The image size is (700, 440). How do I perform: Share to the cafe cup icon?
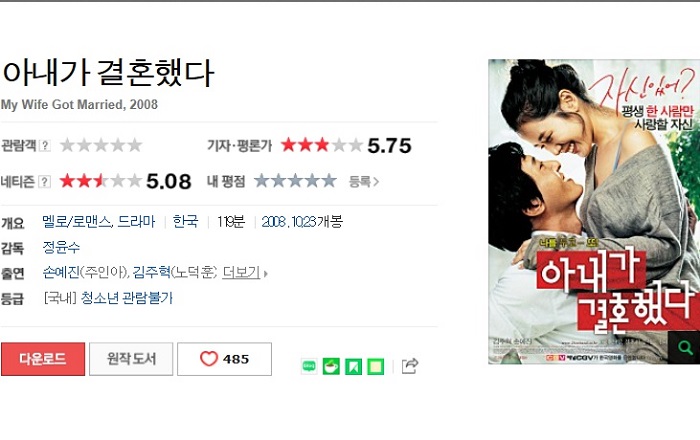click(x=331, y=366)
